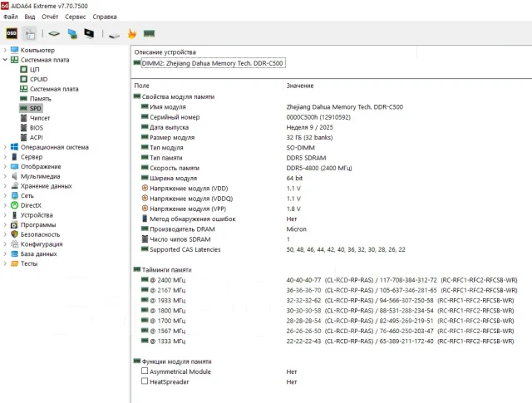The image size is (532, 403).
Task: Select the SPD tree item
Action: click(x=32, y=108)
